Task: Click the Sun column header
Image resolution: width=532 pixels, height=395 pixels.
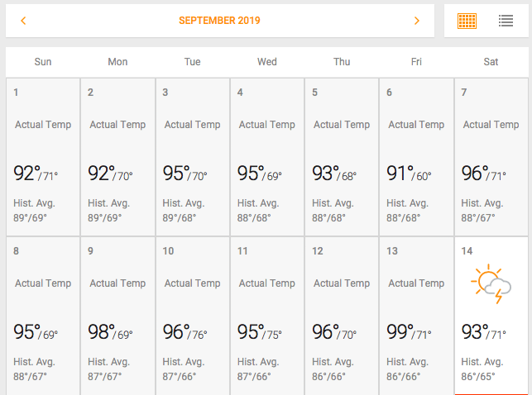Action: 43,62
